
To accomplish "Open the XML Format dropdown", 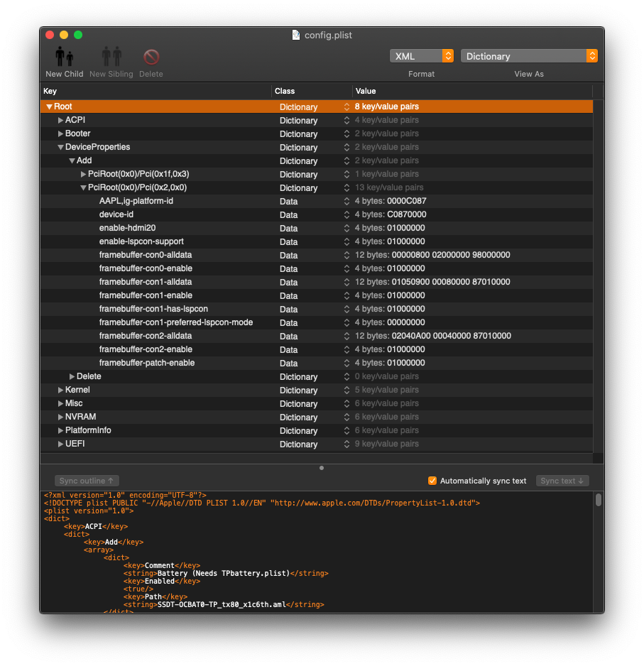I will 421,55.
